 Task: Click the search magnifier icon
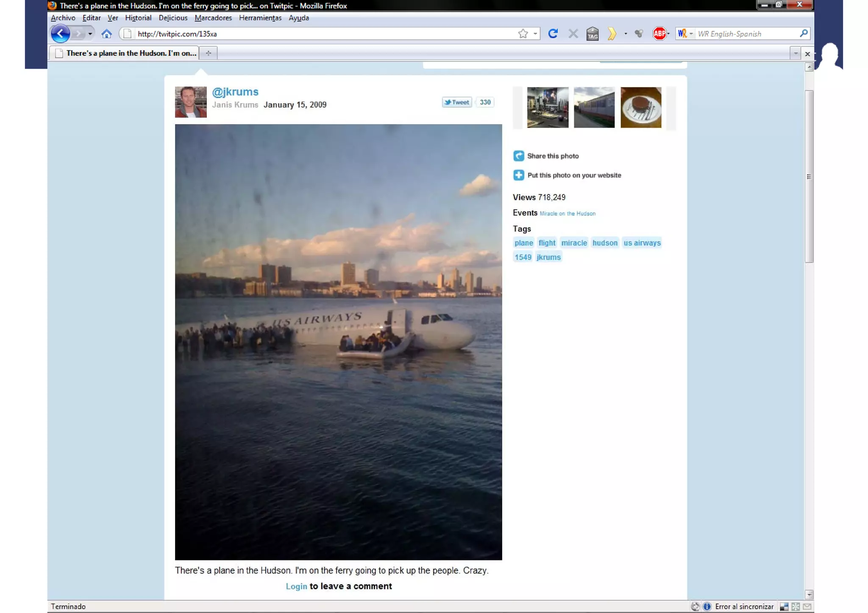tap(803, 33)
